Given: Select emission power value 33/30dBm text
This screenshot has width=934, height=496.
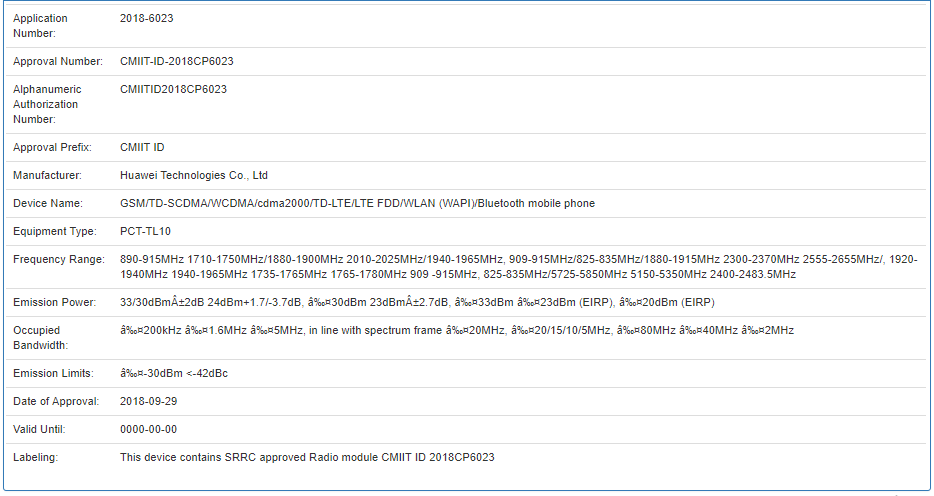Looking at the screenshot, I should point(417,302).
